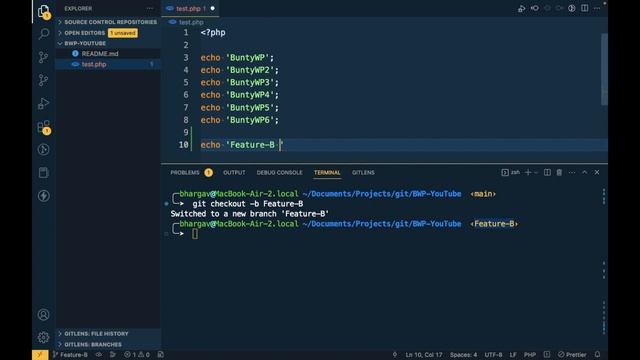Switch to the Problems tab

(185, 173)
